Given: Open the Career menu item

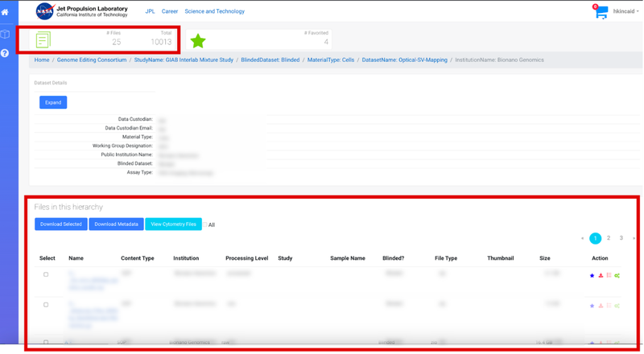Looking at the screenshot, I should click(x=170, y=11).
